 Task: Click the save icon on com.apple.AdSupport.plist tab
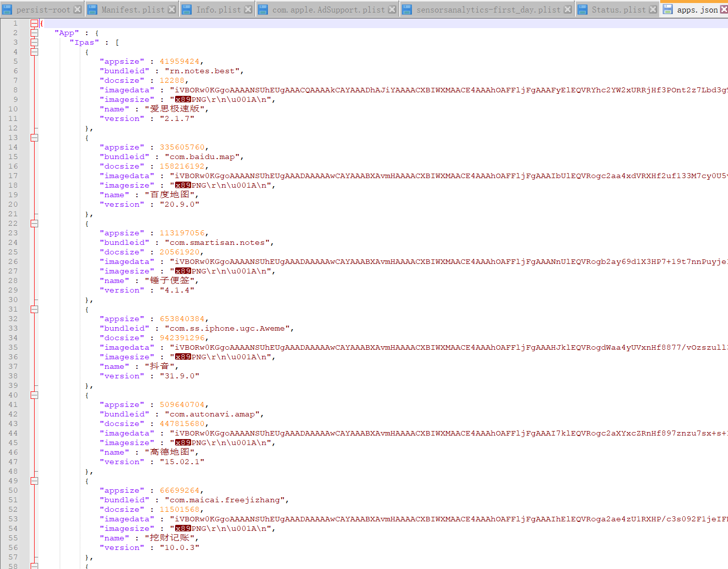[263, 9]
